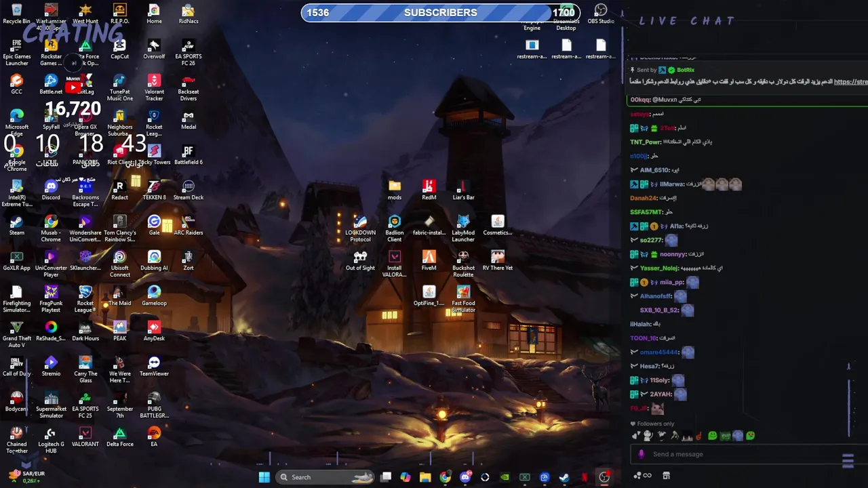Launch Buckshot Roulette desktop icon
This screenshot has width=868, height=488.
[463, 264]
